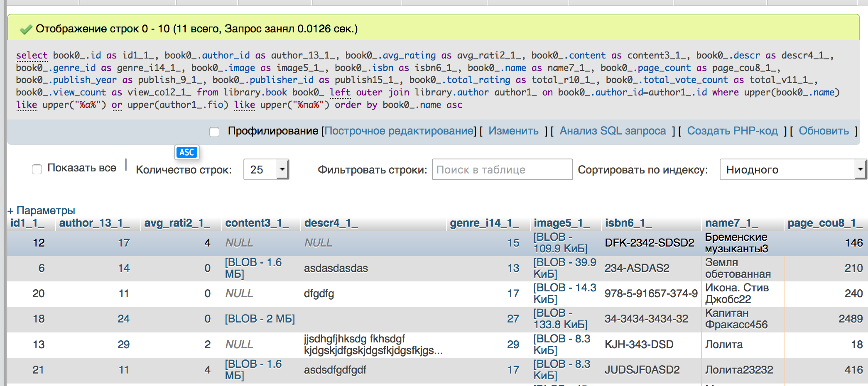The width and height of the screenshot is (868, 386).
Task: Open Анализ SQL запроса link
Action: tap(613, 131)
